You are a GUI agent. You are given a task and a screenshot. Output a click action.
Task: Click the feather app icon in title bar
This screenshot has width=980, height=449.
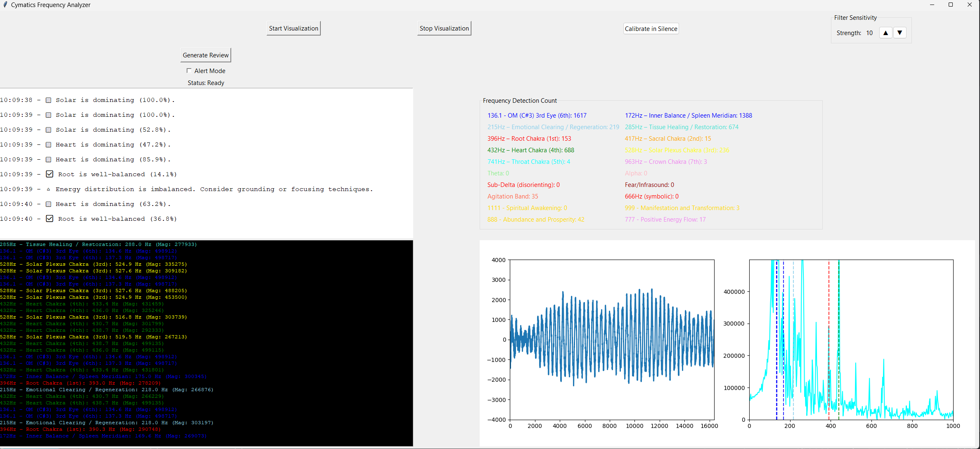point(5,5)
